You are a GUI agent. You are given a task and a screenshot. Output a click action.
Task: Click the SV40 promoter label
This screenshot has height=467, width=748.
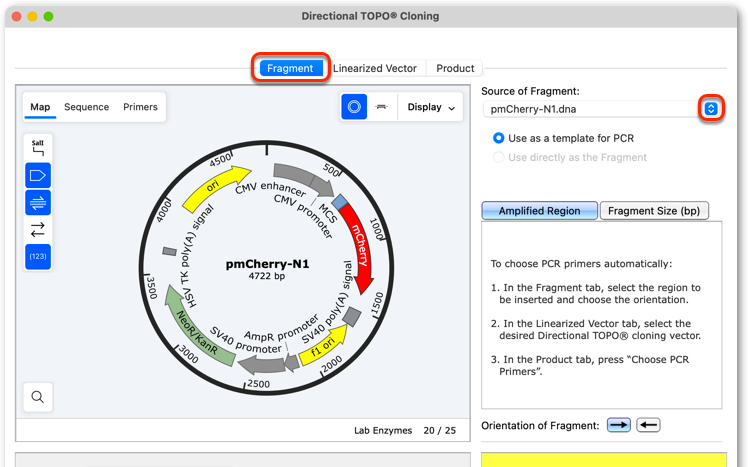(x=246, y=339)
